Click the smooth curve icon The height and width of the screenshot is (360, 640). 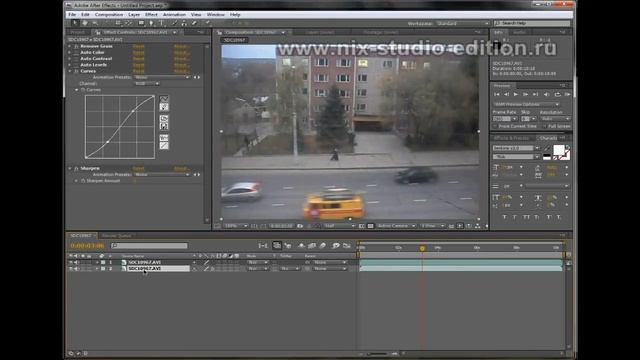(x=164, y=138)
